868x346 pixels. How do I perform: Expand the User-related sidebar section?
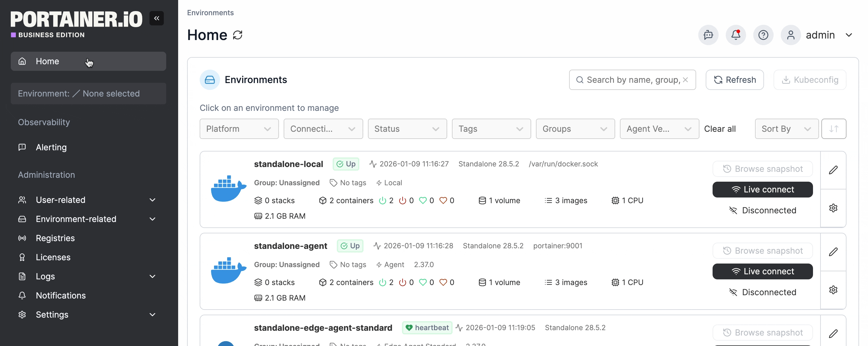(88, 200)
